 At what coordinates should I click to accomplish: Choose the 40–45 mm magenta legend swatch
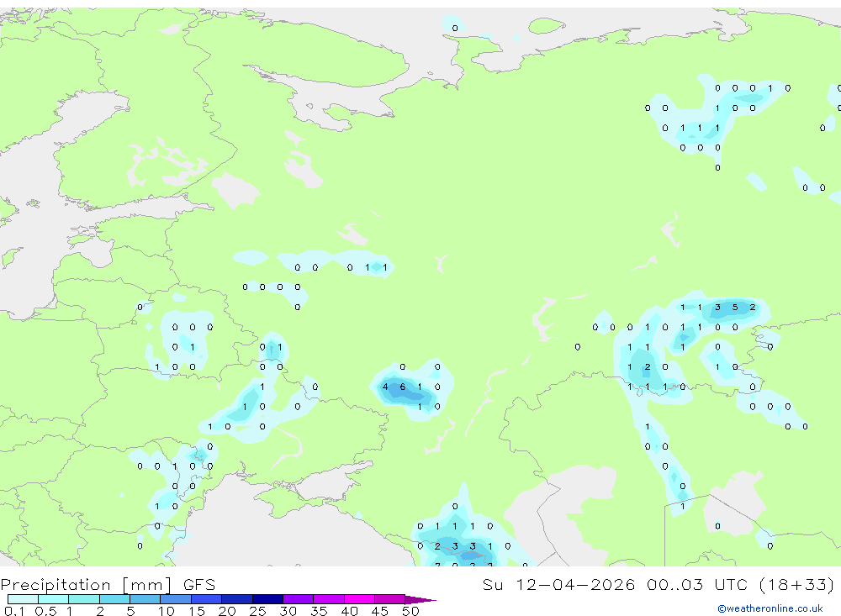(x=359, y=599)
